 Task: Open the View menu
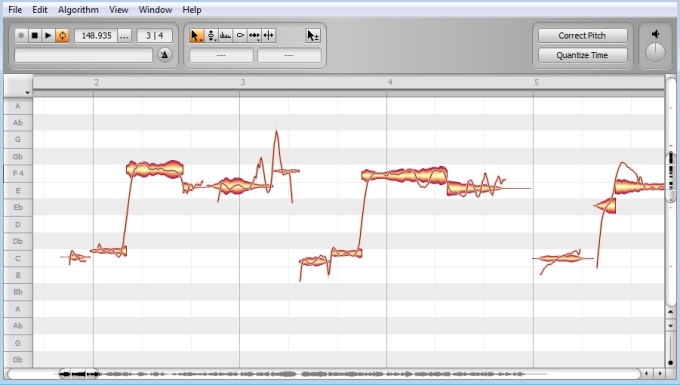point(118,10)
